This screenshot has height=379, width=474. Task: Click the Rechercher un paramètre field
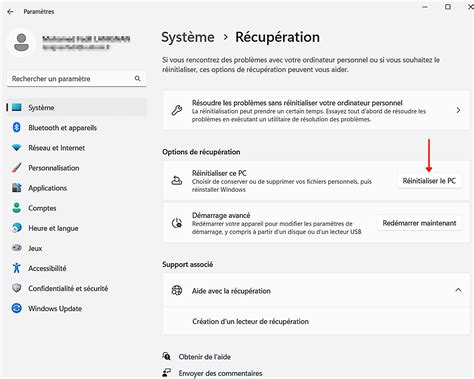[76, 79]
